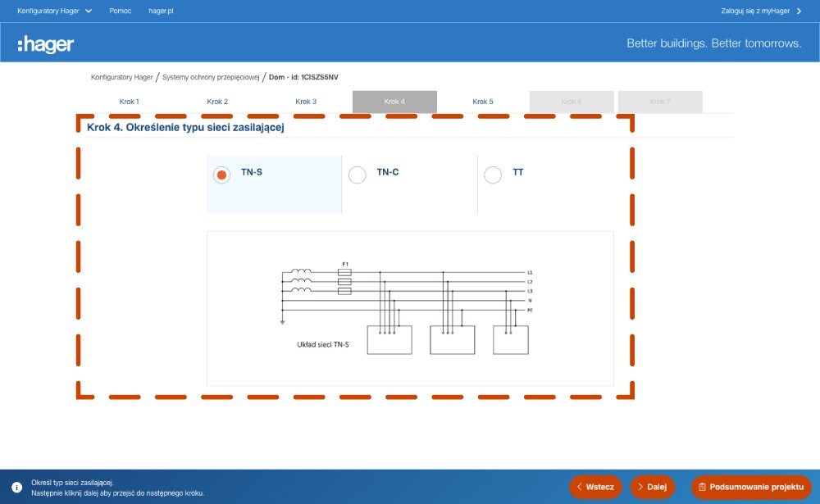Click the info icon in bottom bar
The width and height of the screenshot is (820, 504).
[16, 487]
